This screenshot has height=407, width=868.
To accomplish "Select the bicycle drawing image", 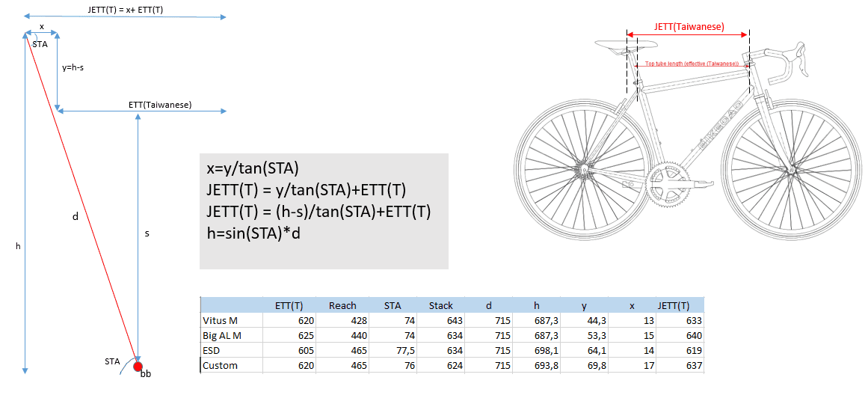I will pyautogui.click(x=688, y=142).
